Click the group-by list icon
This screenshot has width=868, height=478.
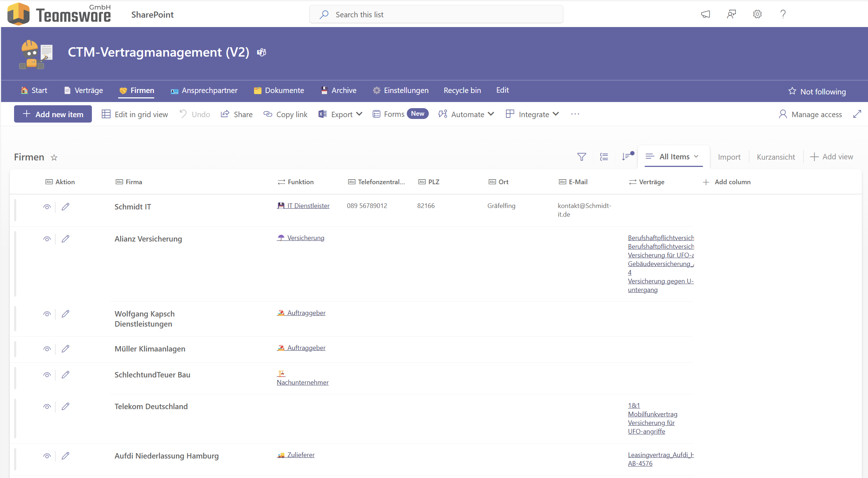(x=604, y=157)
